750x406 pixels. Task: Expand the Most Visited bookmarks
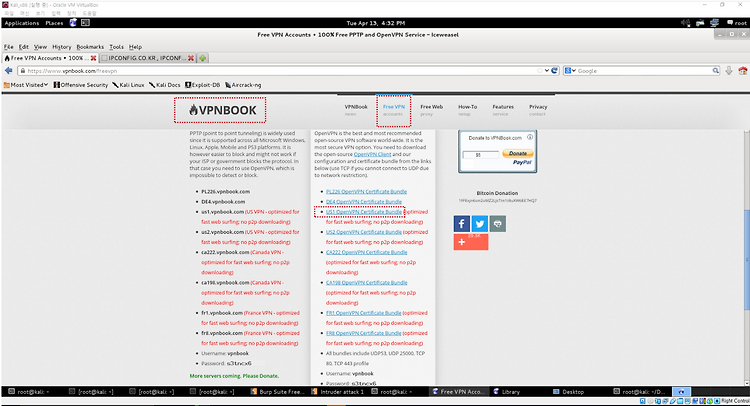pos(26,85)
